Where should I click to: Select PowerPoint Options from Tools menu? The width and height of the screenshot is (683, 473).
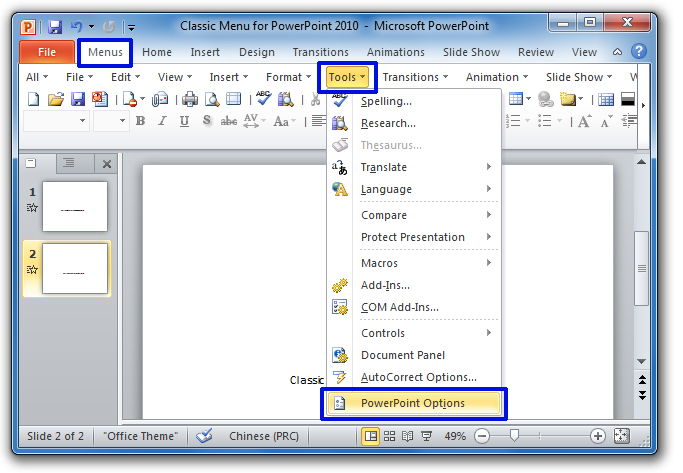point(414,403)
